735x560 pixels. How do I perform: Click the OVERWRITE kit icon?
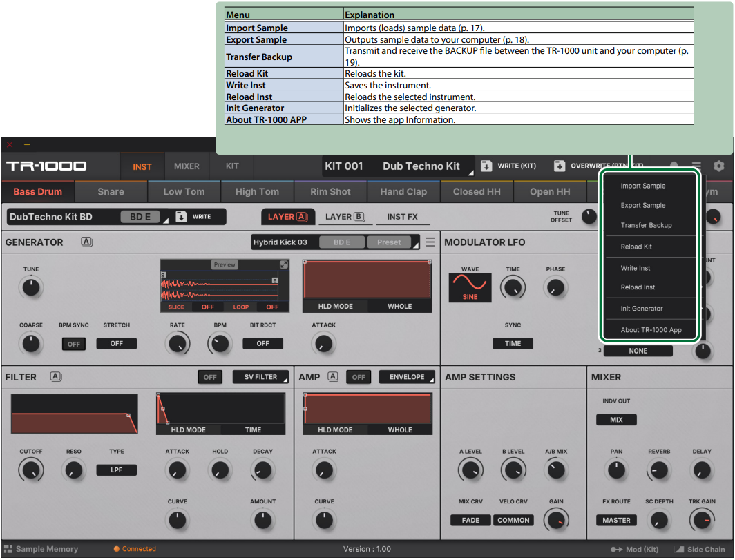pos(560,166)
